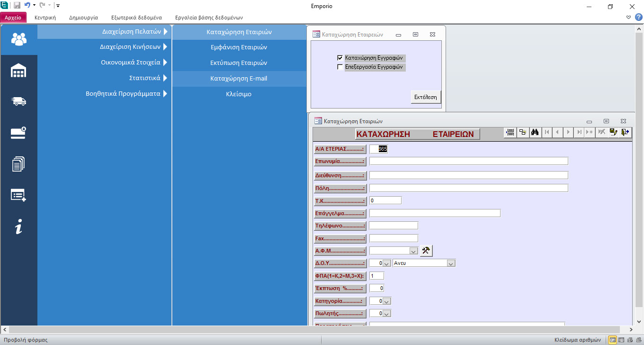Expand the Κατηγορία dropdown list
Viewport: 644px width, 345px height.
point(386,301)
